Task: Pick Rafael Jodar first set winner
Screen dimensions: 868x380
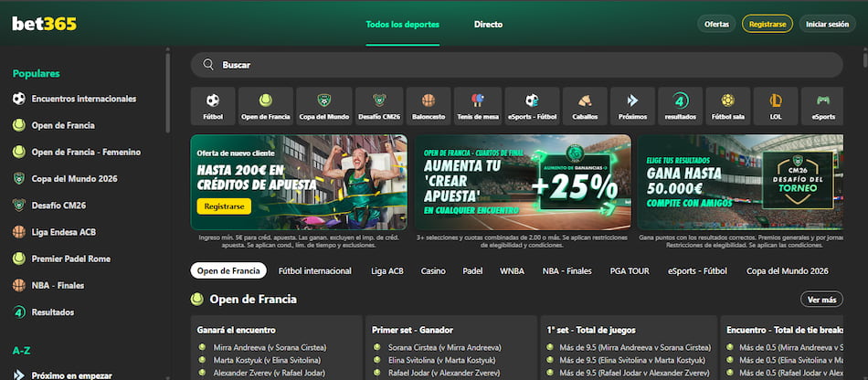Action: point(445,373)
